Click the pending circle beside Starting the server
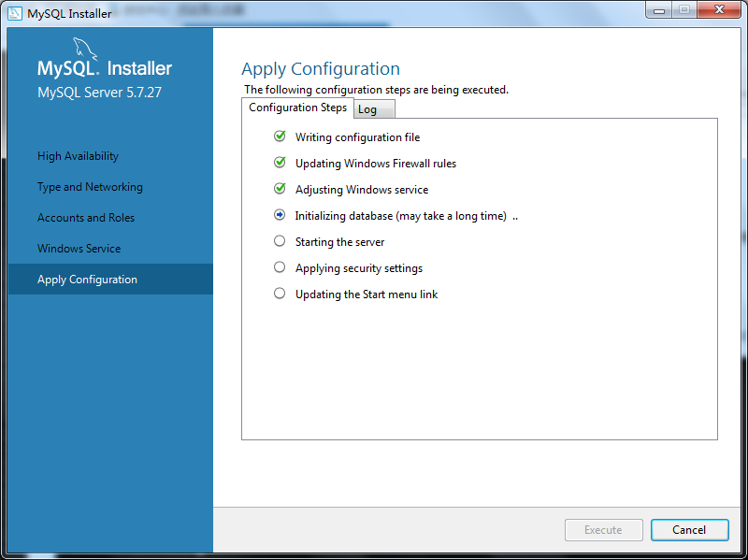This screenshot has width=748, height=560. pos(279,241)
